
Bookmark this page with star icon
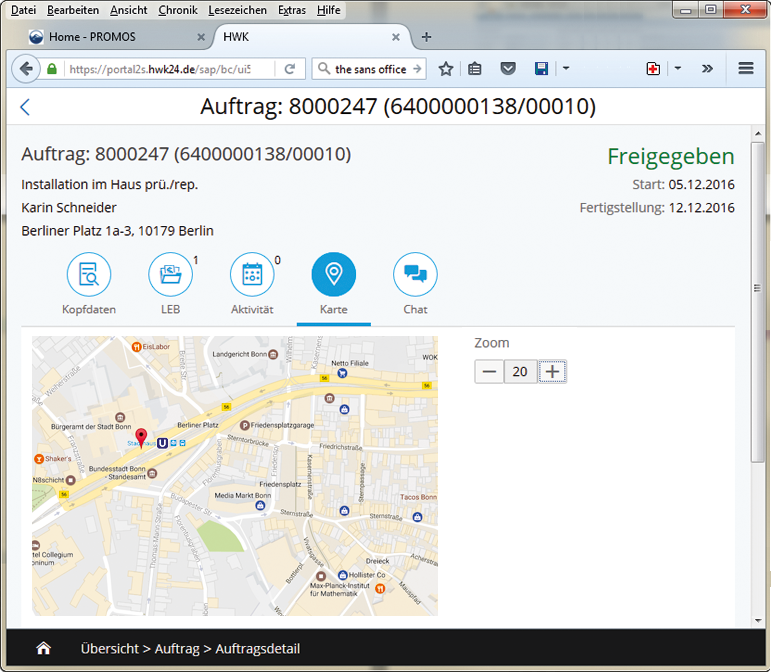click(x=446, y=69)
